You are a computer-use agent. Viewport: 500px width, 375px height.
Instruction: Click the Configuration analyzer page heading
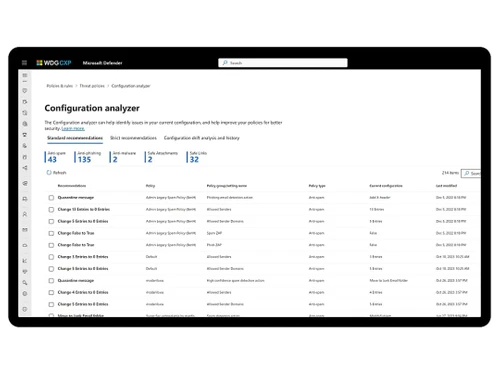coord(92,108)
